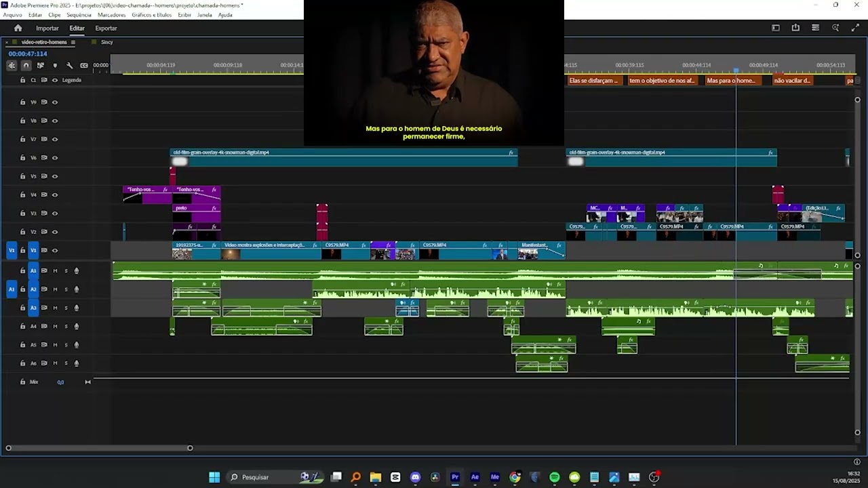This screenshot has width=868, height=488.
Task: Add a marker using the marker icon
Action: (x=55, y=66)
